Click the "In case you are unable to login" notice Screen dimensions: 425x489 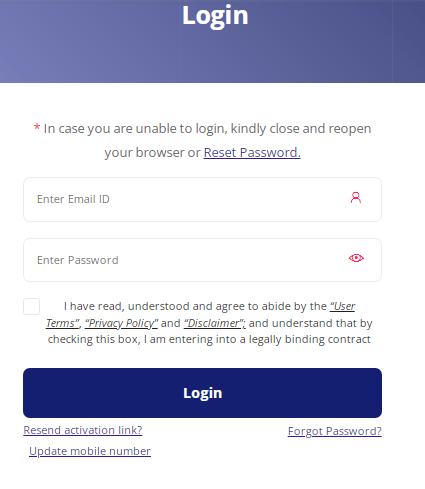(x=207, y=129)
